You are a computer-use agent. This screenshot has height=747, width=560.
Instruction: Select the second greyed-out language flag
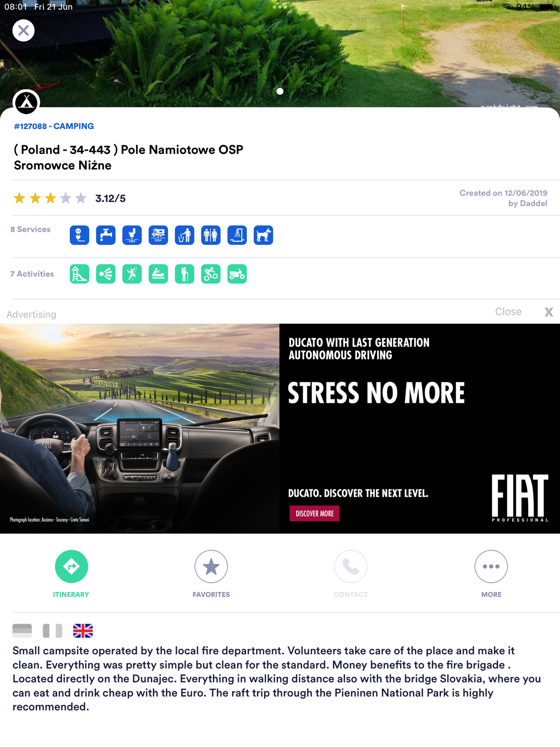[52, 631]
